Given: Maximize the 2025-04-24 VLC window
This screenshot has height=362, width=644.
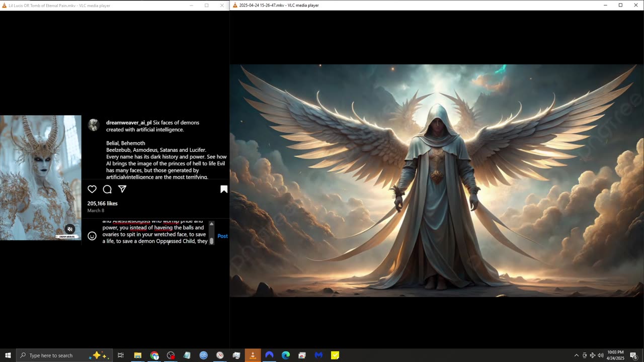Looking at the screenshot, I should 620,5.
